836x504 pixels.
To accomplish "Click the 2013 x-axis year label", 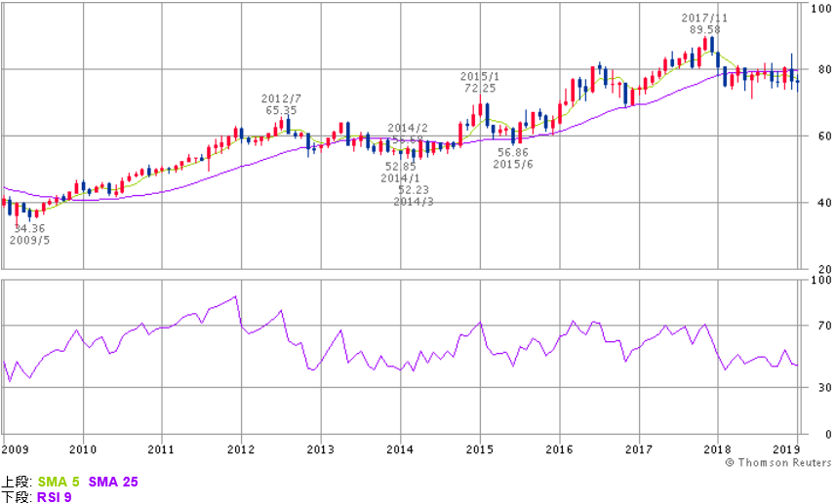I will 320,449.
